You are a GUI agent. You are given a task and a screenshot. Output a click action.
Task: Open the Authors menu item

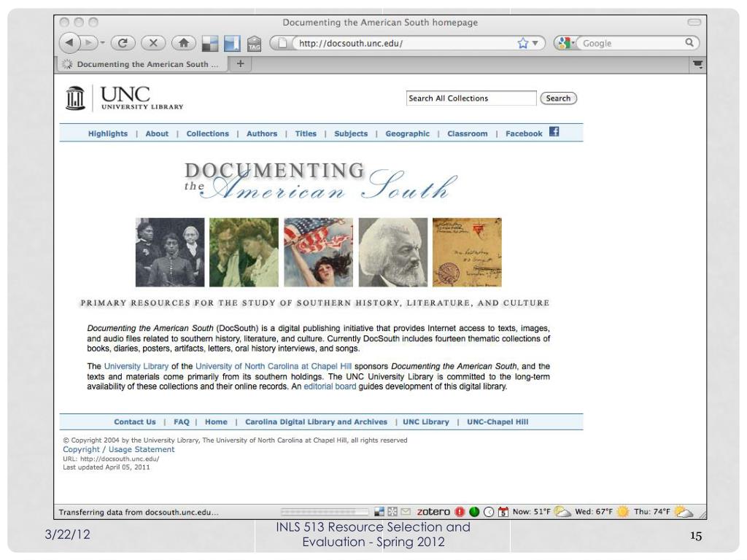pos(262,134)
